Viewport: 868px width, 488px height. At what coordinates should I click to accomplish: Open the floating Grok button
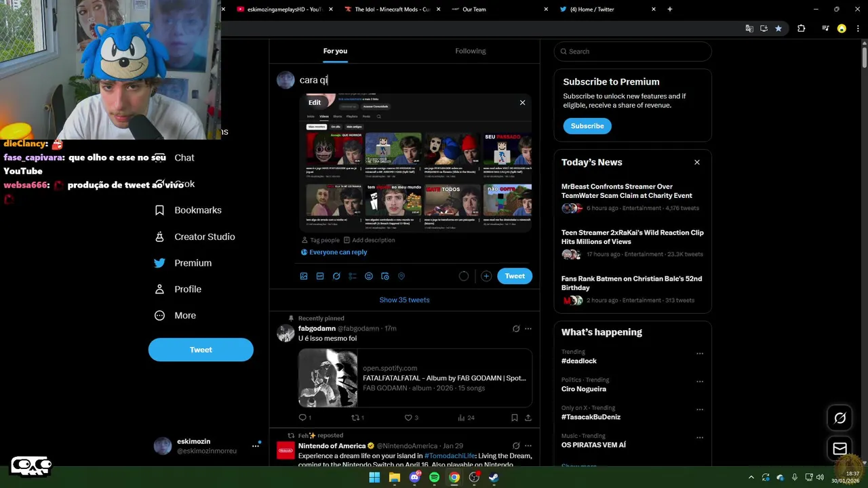coord(840,418)
